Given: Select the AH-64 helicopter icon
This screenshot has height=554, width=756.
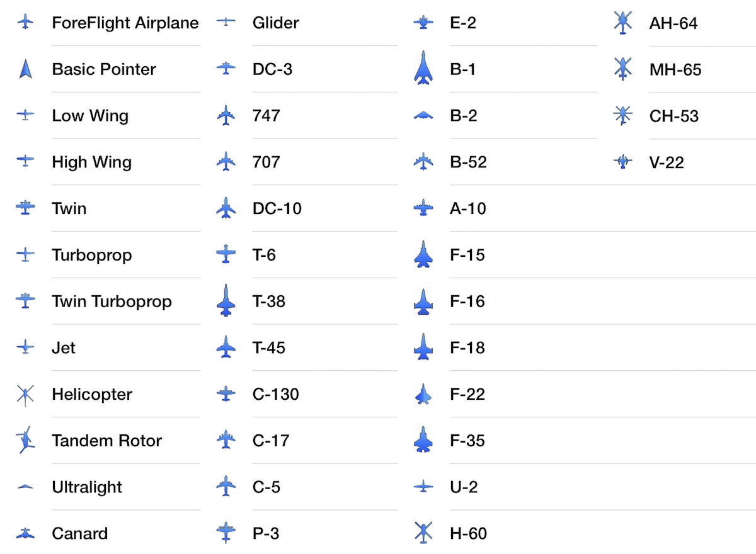Looking at the screenshot, I should click(x=622, y=23).
